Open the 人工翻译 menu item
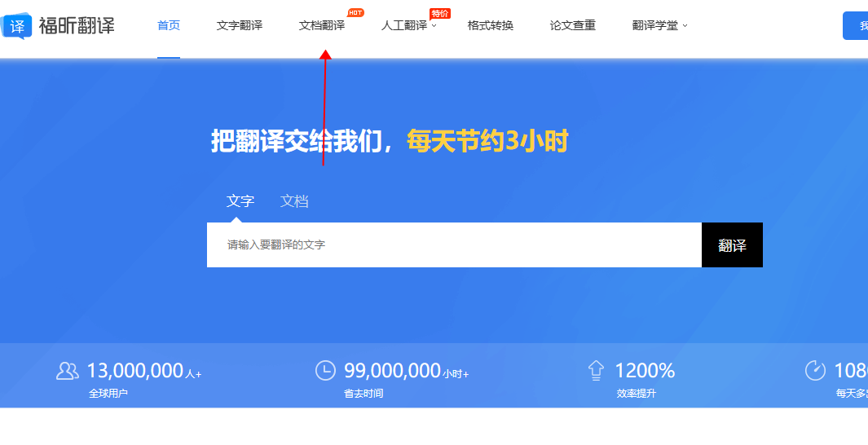868x445 pixels. point(404,25)
